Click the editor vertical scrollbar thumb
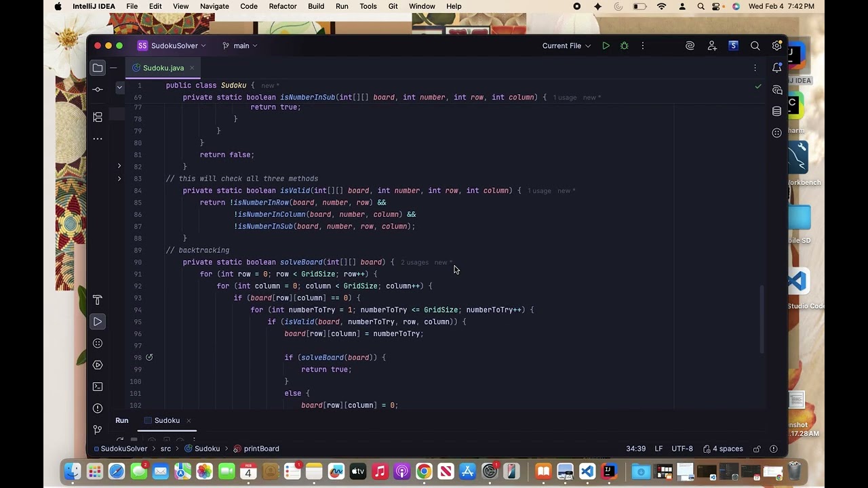This screenshot has height=488, width=868. [x=762, y=319]
